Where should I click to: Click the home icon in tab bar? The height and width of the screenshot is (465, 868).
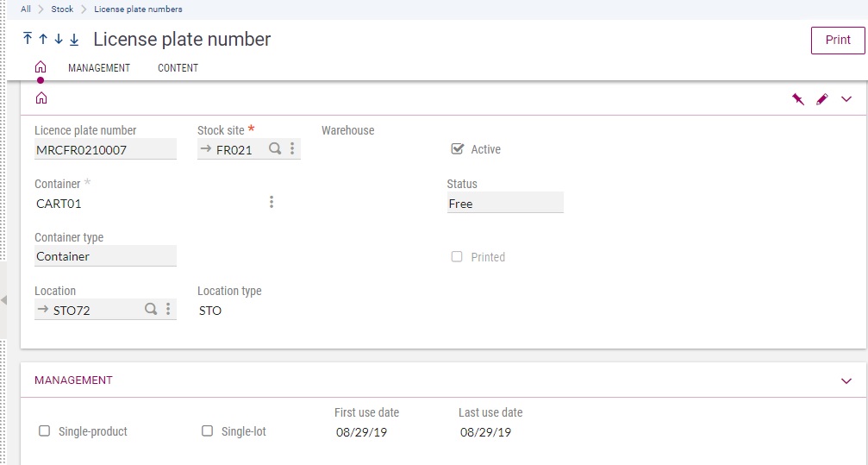(x=41, y=67)
